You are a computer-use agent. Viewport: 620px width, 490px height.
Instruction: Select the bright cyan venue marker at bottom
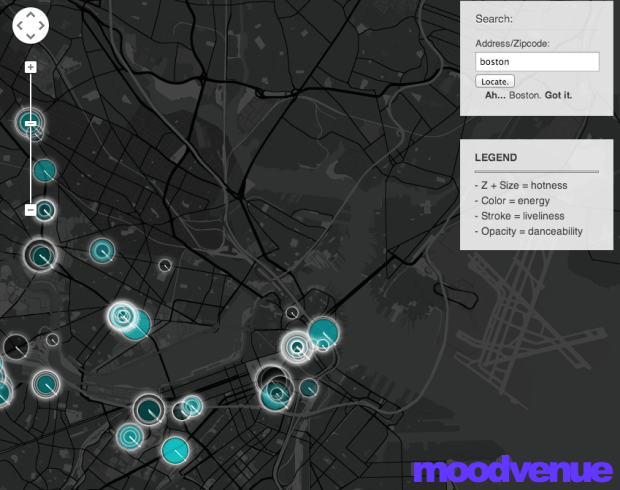(175, 450)
